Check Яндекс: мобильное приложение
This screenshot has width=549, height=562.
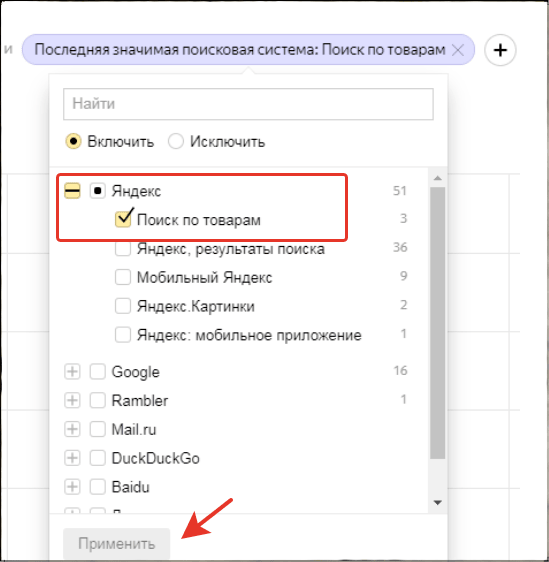coord(123,335)
